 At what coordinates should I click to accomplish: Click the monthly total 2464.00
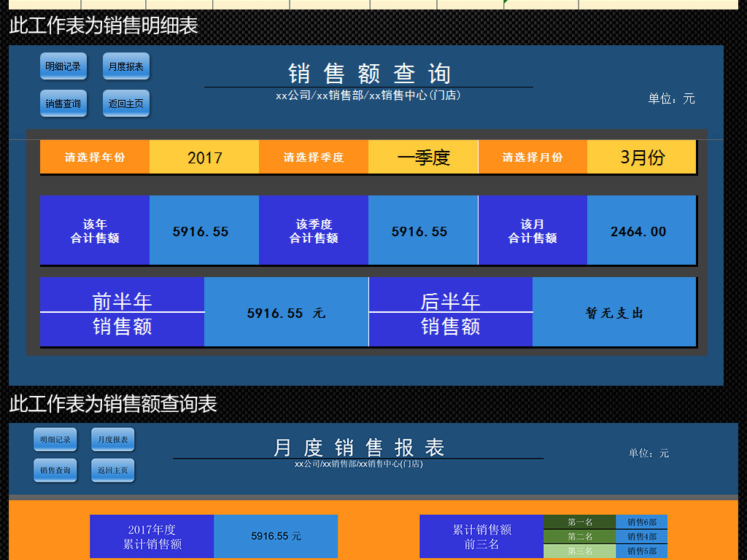(x=642, y=230)
